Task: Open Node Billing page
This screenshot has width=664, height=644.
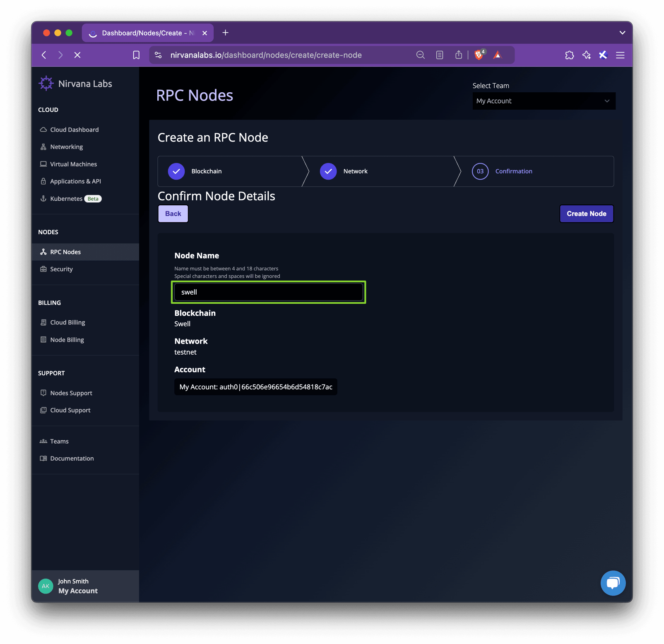Action: coord(67,340)
